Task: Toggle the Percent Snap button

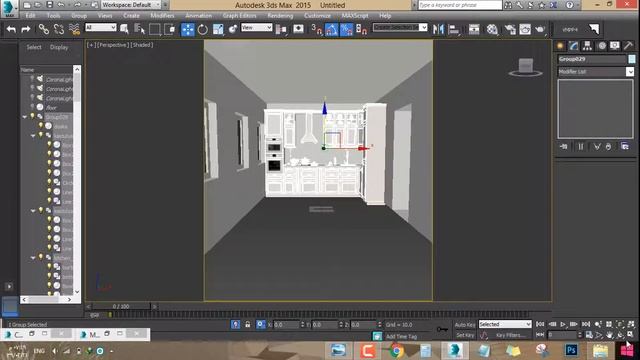Action: [x=347, y=29]
